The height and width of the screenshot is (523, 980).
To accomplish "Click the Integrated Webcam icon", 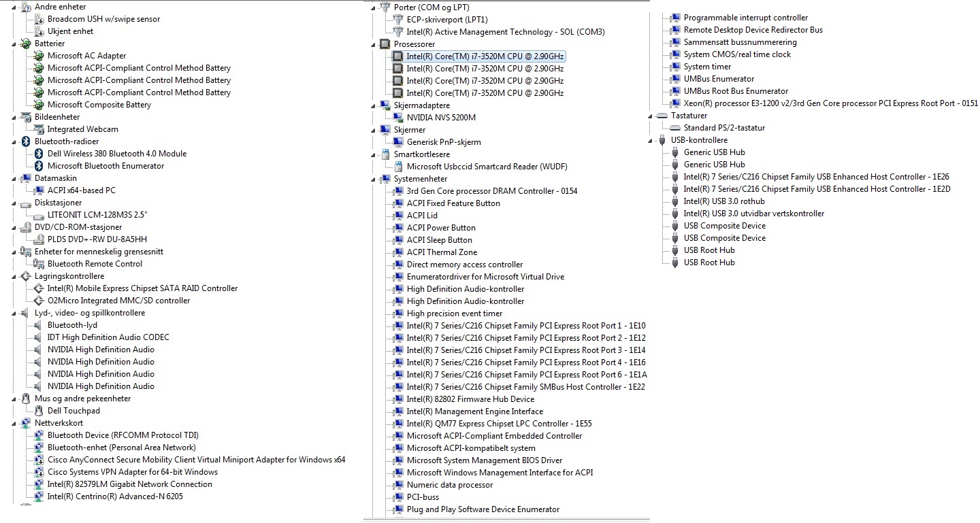I will tap(39, 129).
